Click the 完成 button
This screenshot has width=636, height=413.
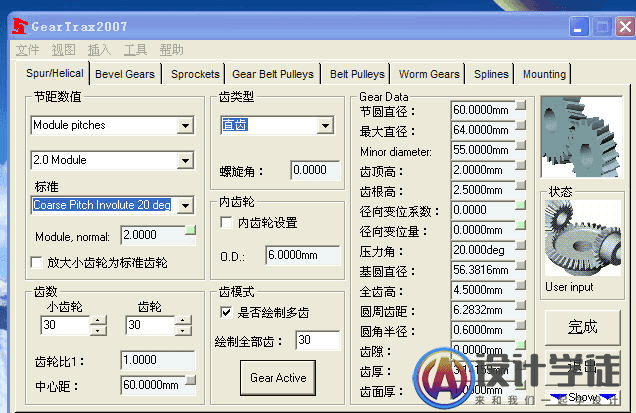click(582, 327)
